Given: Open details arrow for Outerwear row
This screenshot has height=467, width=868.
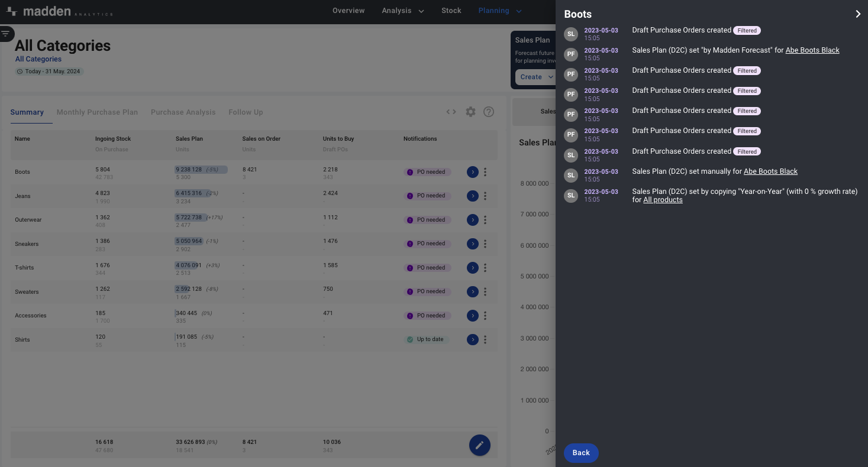Looking at the screenshot, I should pos(472,220).
